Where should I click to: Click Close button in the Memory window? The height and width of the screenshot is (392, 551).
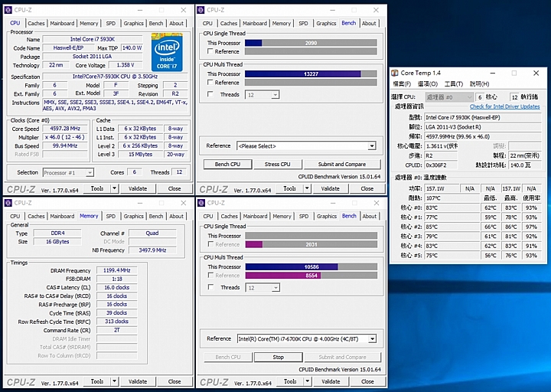174,381
